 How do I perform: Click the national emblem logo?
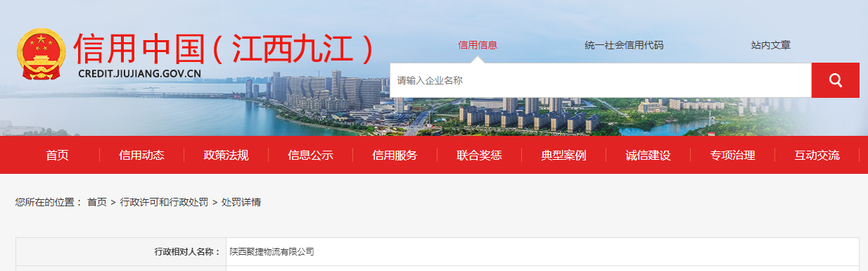click(x=40, y=56)
